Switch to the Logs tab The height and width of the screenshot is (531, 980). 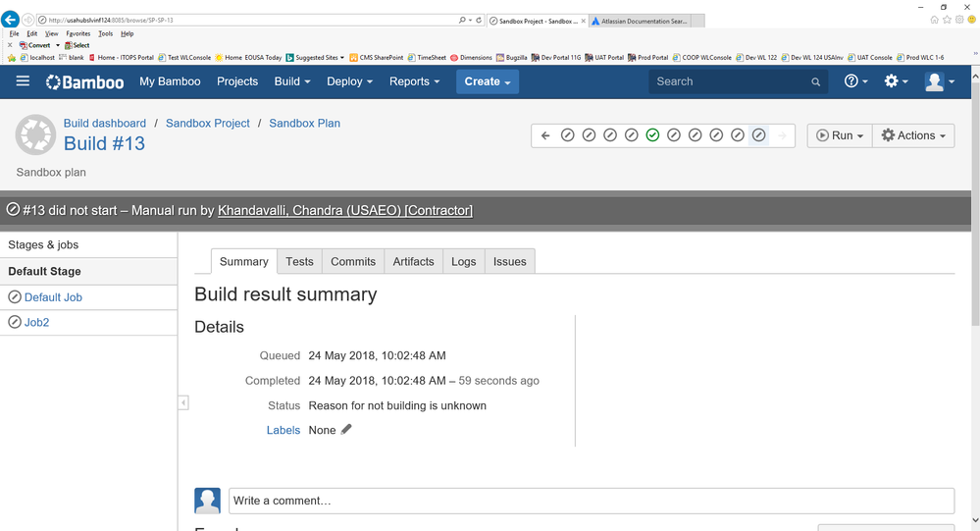coord(464,261)
